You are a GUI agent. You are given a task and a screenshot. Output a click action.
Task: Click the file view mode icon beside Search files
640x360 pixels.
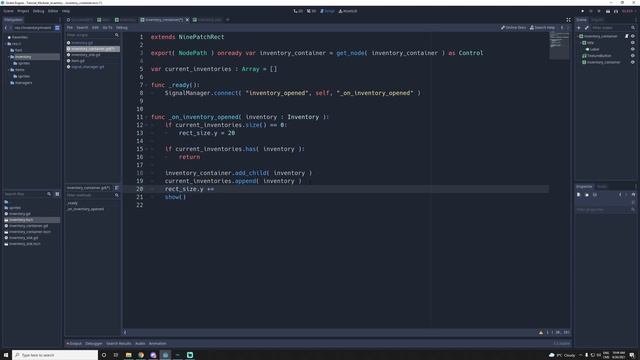pyautogui.click(x=57, y=194)
